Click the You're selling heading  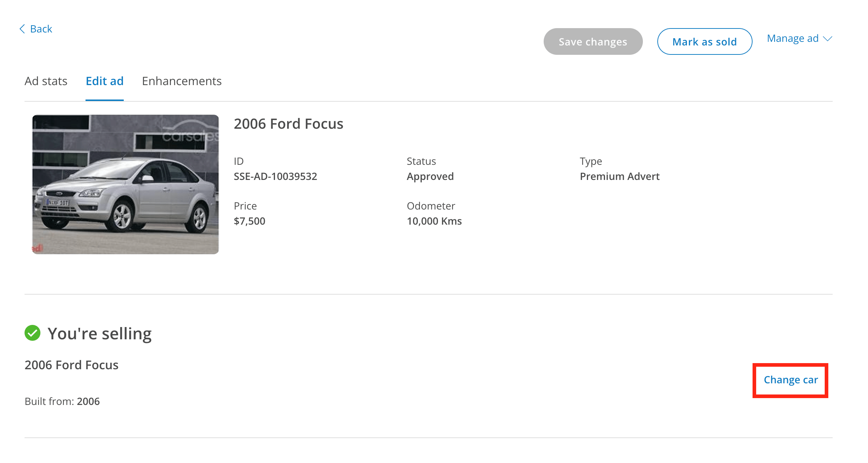click(100, 333)
